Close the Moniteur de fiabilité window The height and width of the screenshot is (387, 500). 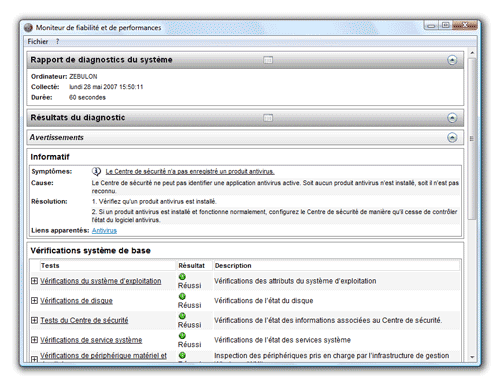[465, 25]
